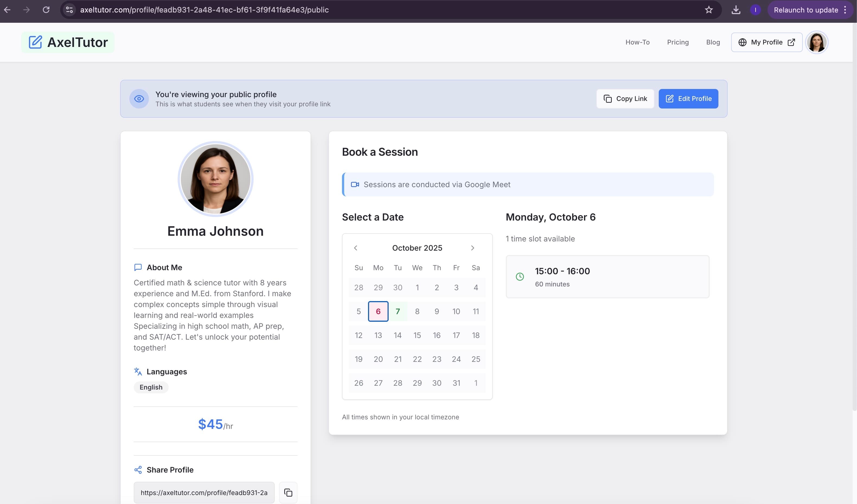Click the translate icon next to Languages
Viewport: 857px width, 504px height.
coord(138,371)
